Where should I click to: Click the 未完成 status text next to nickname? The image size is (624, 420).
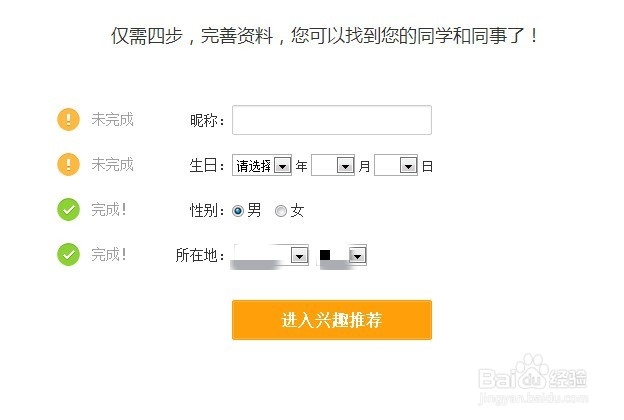pos(112,120)
